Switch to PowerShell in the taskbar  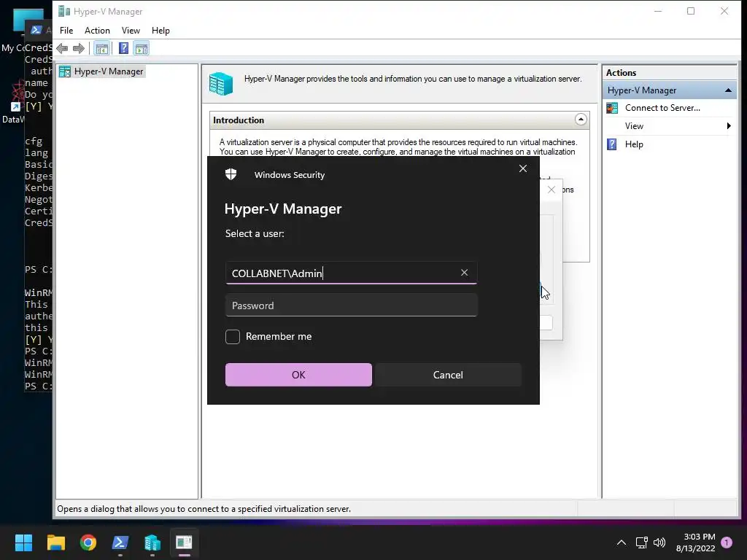coord(120,542)
